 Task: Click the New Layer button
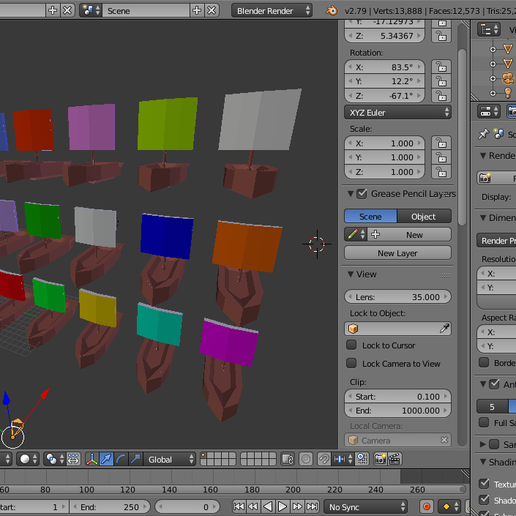coord(398,253)
